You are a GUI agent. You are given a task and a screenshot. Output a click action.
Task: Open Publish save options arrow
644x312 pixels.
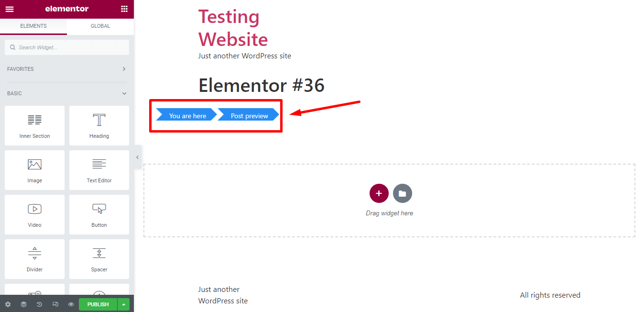click(x=124, y=304)
